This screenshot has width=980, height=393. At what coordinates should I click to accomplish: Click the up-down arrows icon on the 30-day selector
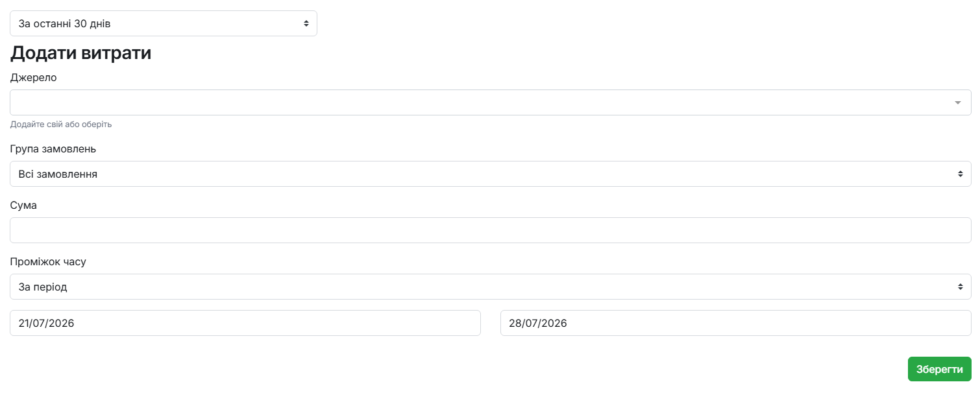click(x=306, y=23)
